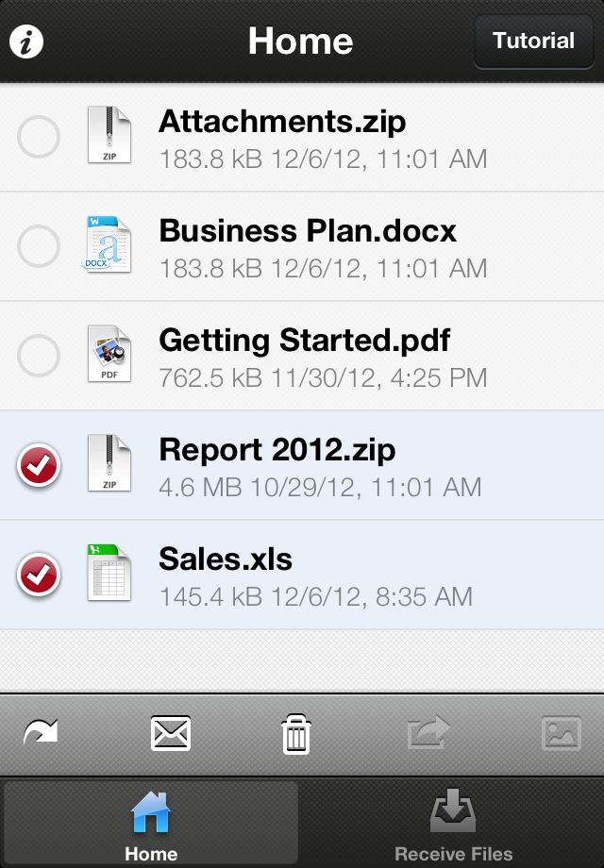Tap the Attachments.zip file icon
Screen dimensions: 604x868
coord(109,135)
